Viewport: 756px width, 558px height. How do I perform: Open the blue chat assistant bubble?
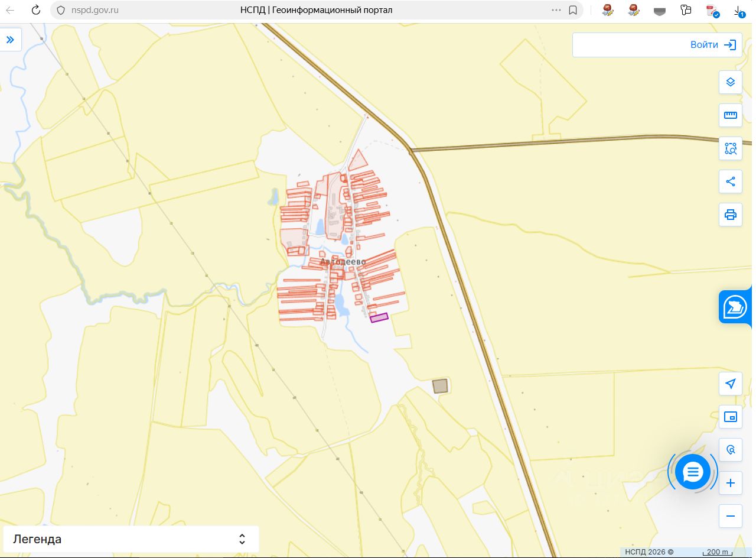[x=692, y=472]
